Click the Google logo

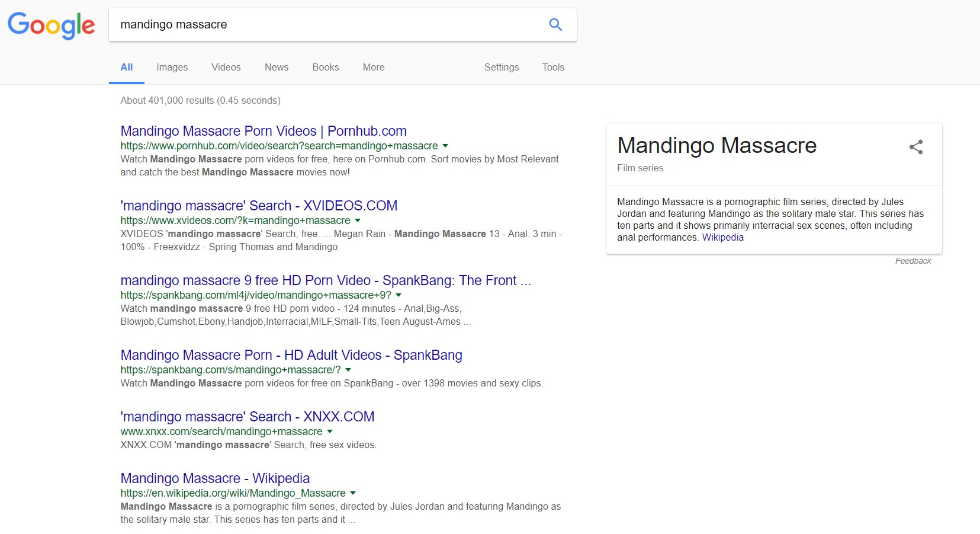[51, 25]
